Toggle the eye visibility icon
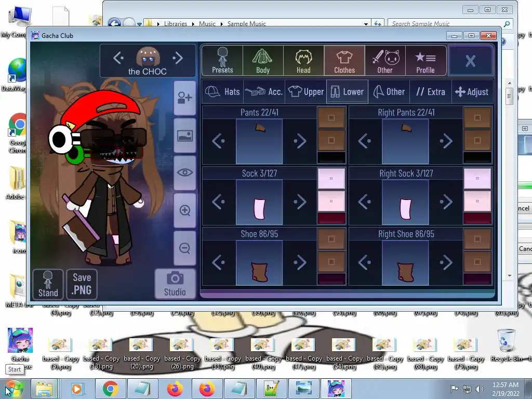 184,172
